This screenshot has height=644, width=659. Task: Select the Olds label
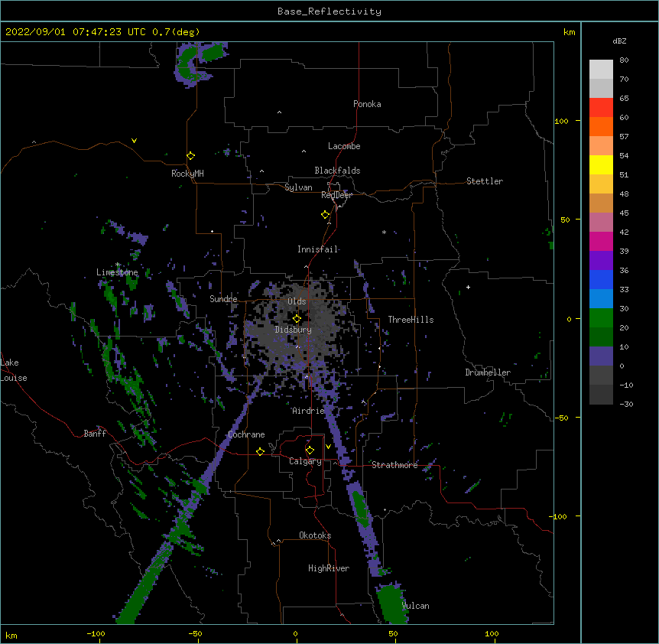tap(297, 301)
